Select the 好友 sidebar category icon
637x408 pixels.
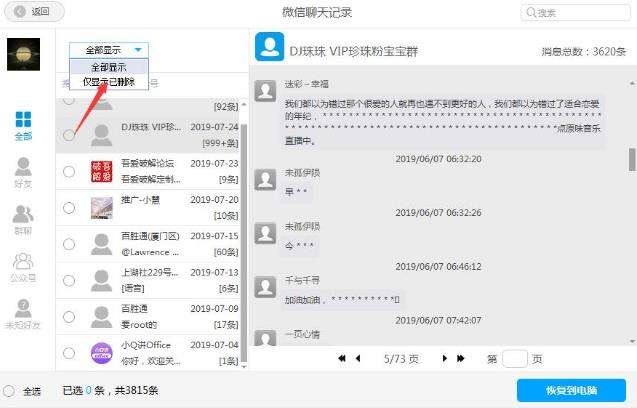tap(23, 173)
